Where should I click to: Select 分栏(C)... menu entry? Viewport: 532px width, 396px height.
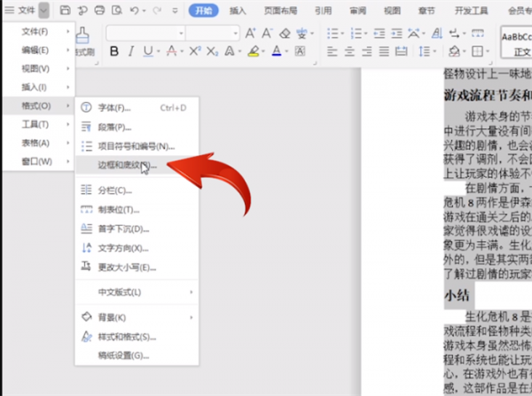137,190
